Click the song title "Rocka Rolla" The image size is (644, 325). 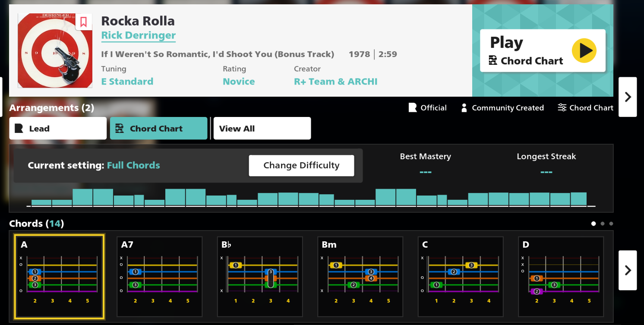138,21
